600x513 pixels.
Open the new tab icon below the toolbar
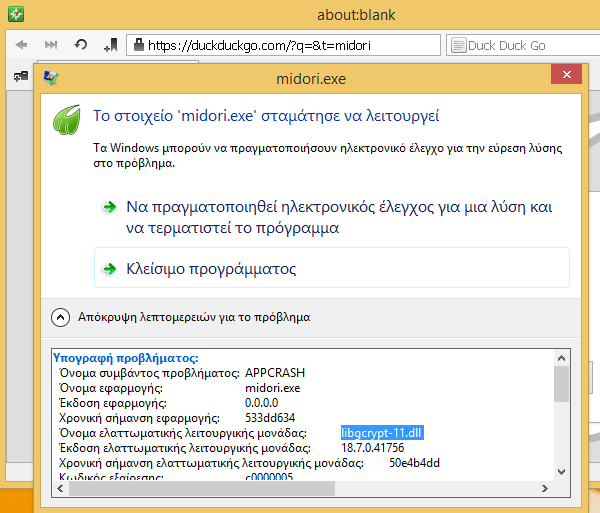tap(21, 76)
